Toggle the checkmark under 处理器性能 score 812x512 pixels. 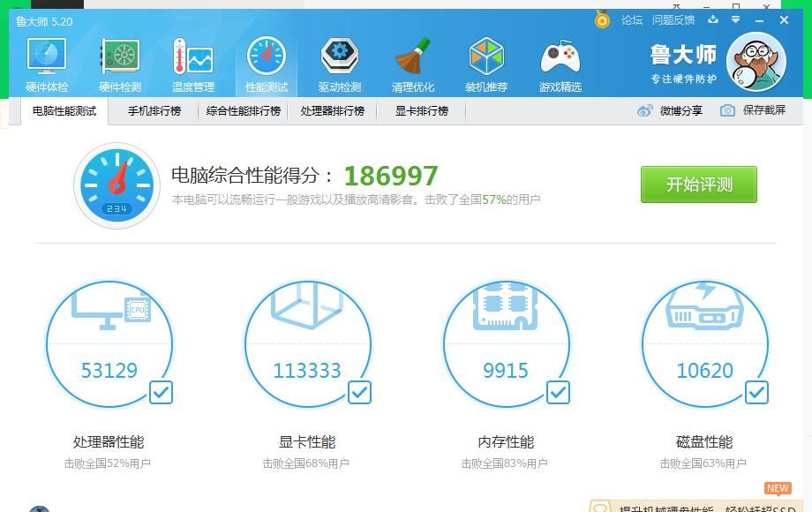(x=160, y=392)
